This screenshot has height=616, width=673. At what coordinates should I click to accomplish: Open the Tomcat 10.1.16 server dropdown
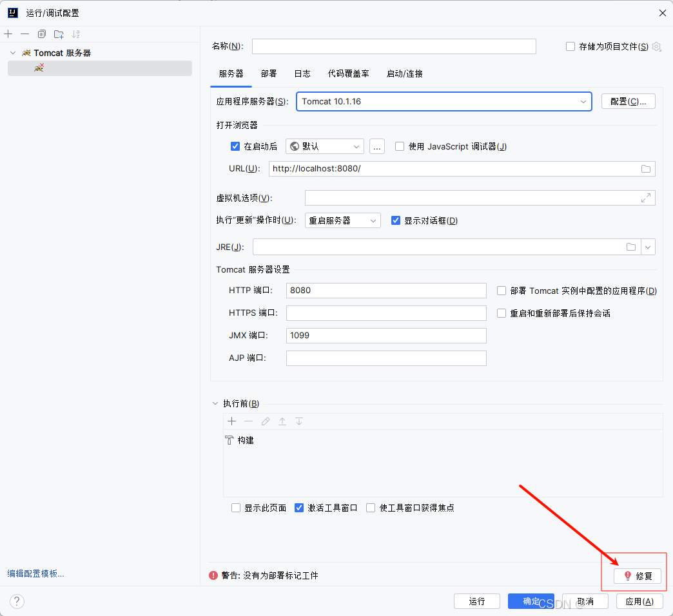coord(583,101)
